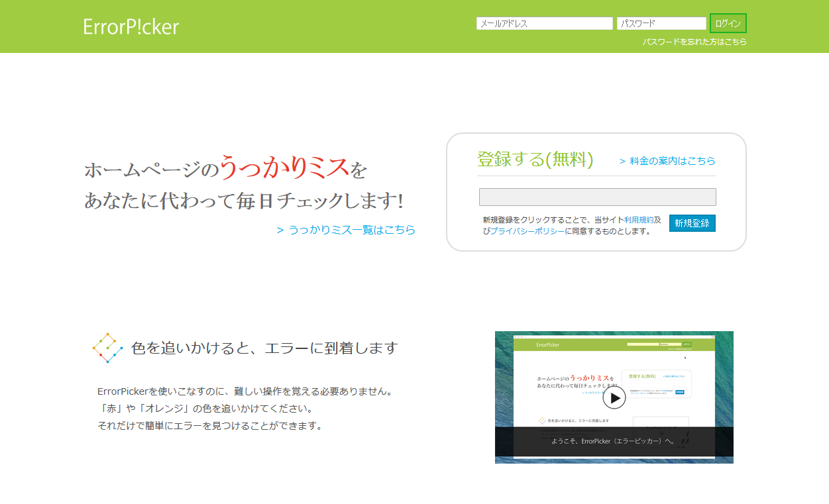Screen dimensions: 829x504
Task: Click the ErrorP!cker logo
Action: [131, 26]
